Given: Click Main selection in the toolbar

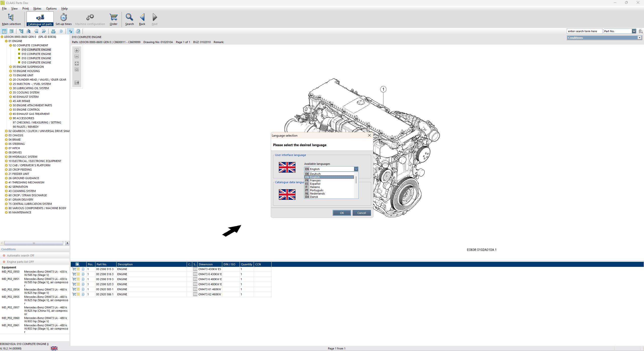Looking at the screenshot, I should (11, 19).
